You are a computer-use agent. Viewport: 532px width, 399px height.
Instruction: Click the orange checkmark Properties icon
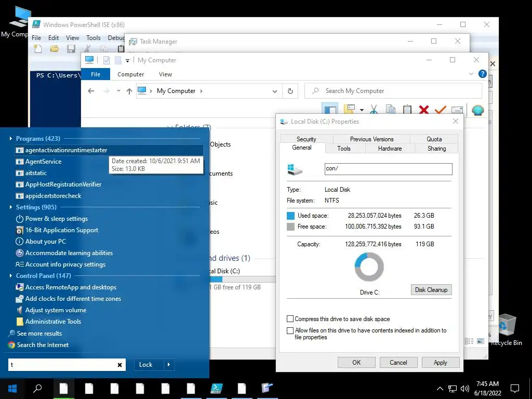pos(441,110)
